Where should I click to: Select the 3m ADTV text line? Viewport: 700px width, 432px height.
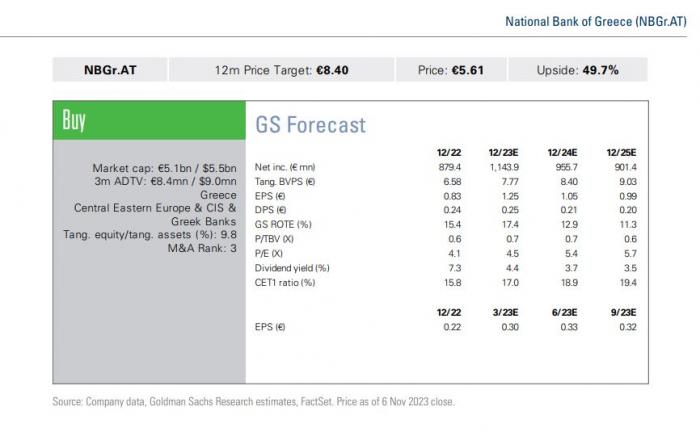(164, 181)
